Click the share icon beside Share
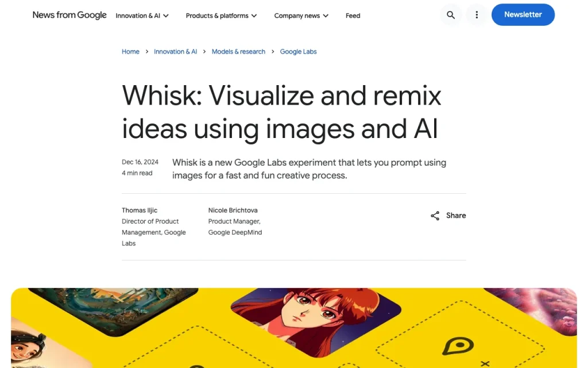 click(x=435, y=216)
